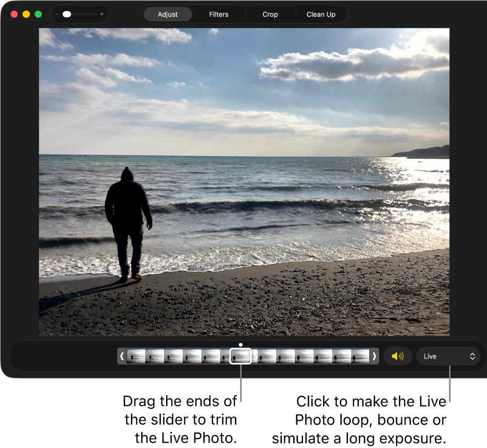487x448 pixels.
Task: Select the key photo frame selector
Action: (x=241, y=356)
